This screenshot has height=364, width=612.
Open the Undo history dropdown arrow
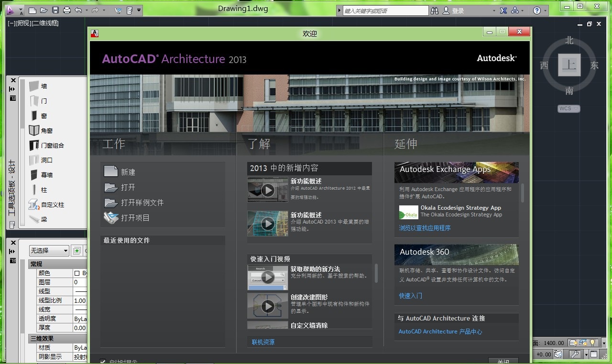coord(87,10)
